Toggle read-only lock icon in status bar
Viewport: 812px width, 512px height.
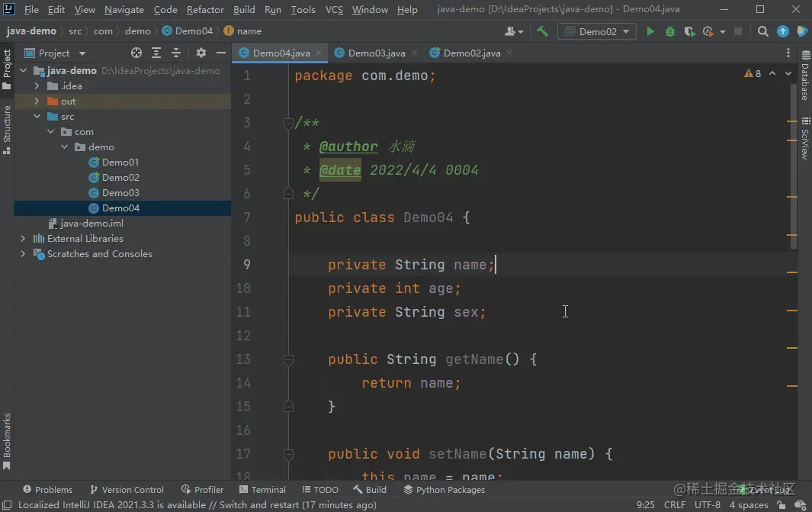[x=781, y=504]
